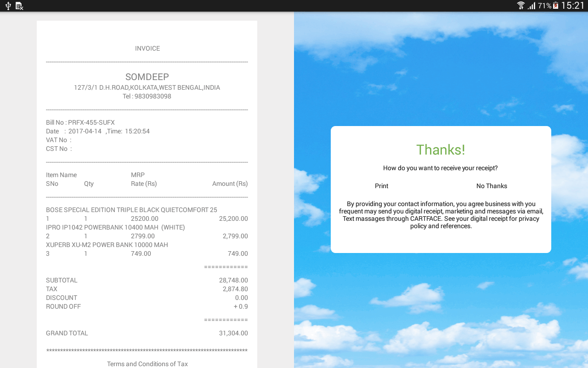Image resolution: width=588 pixels, height=368 pixels.
Task: Tap the Tel : 9830983098 line
Action: [147, 96]
